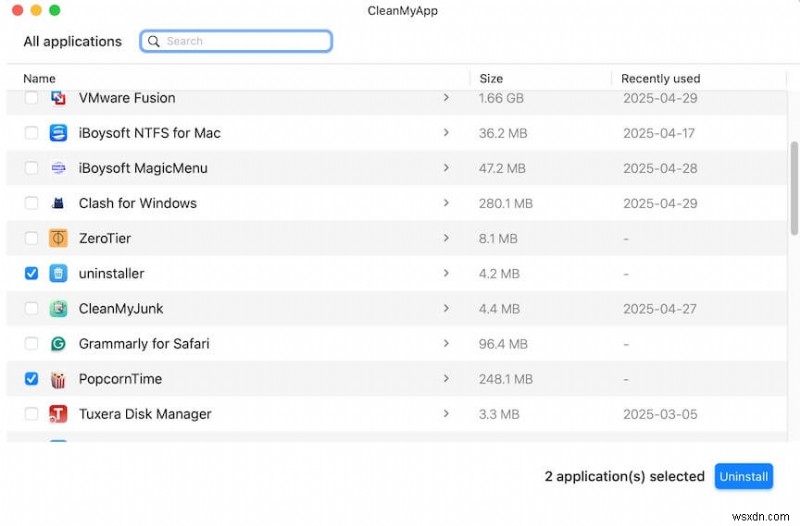This screenshot has height=526, width=800.
Task: Sort by Recently used column header
Action: [x=660, y=79]
